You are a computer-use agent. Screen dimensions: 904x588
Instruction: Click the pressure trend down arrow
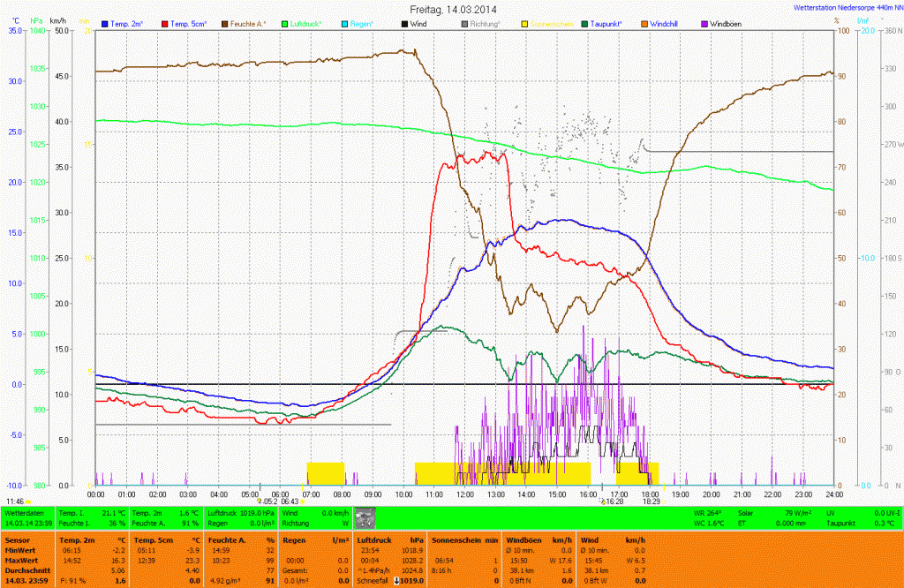coord(396,580)
